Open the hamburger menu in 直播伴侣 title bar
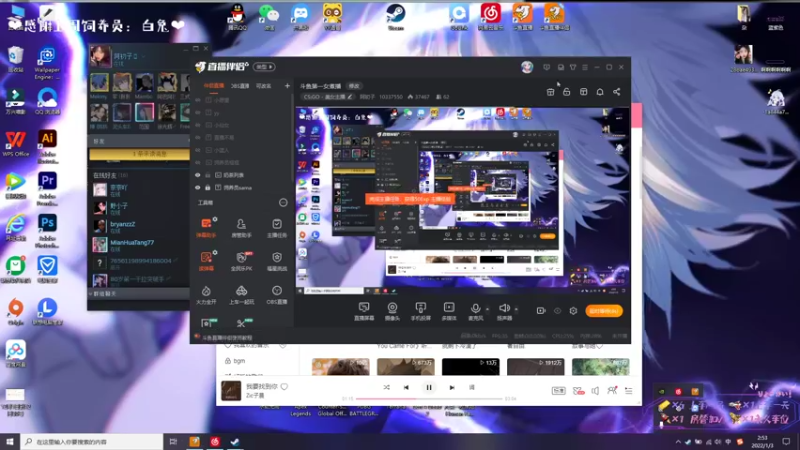800x450 pixels. (x=585, y=67)
